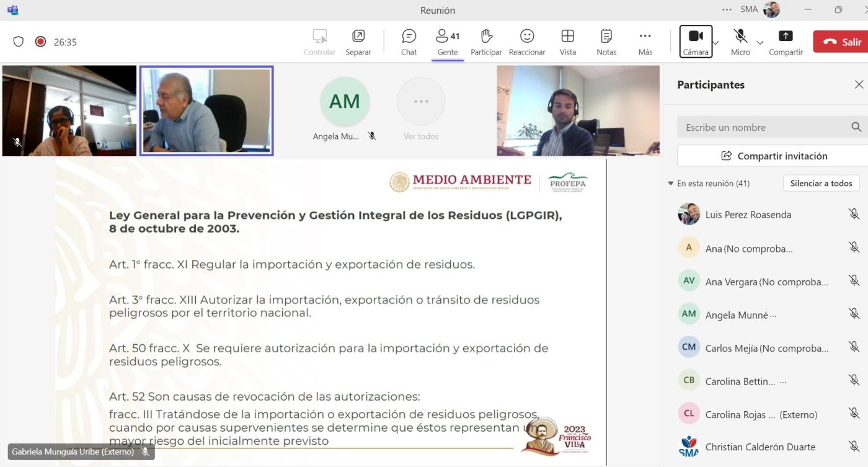Click the large AM avatar of Angela Mu...

[345, 101]
